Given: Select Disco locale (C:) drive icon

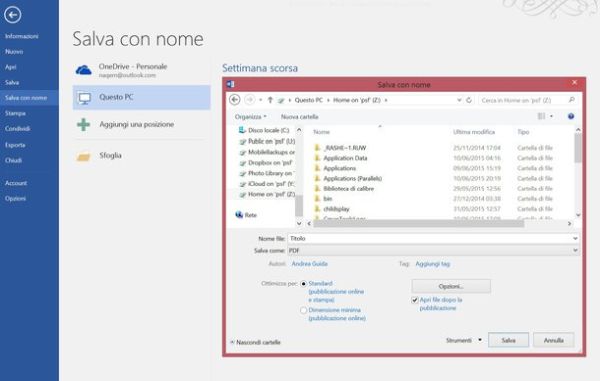Looking at the screenshot, I should pyautogui.click(x=242, y=130).
